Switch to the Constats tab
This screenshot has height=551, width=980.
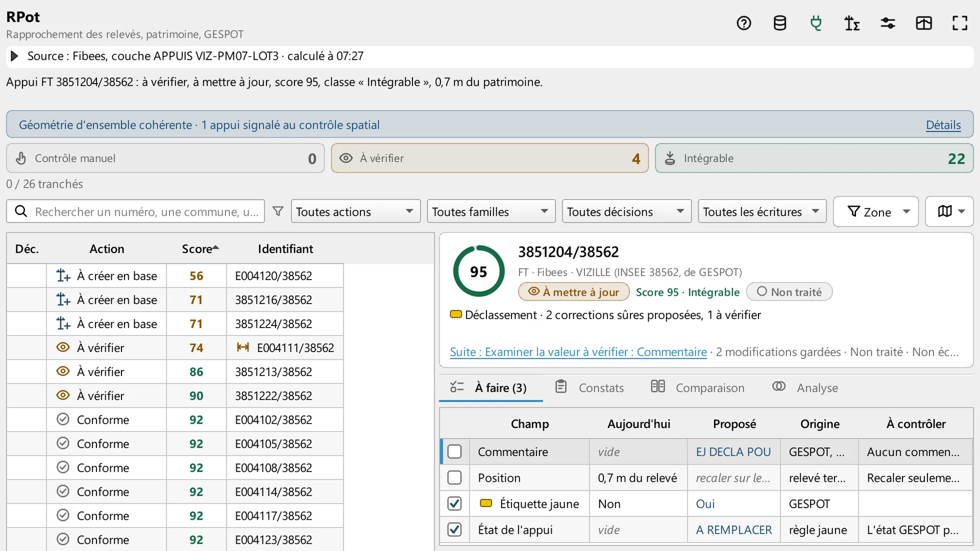pyautogui.click(x=590, y=388)
